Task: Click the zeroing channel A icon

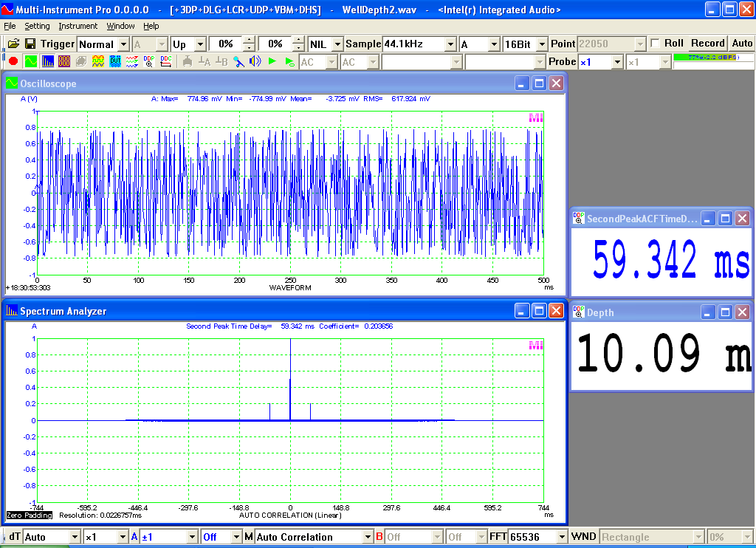Action: pos(205,61)
